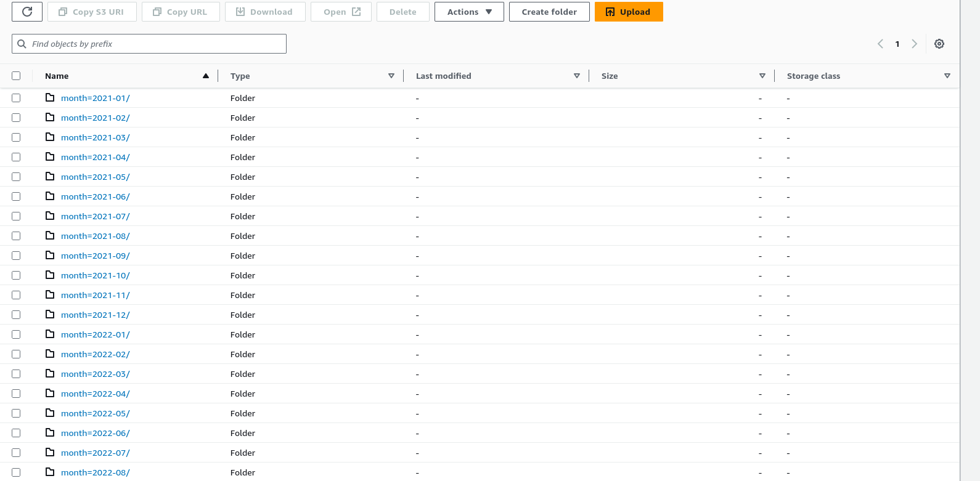Click the folder icon beside month=2022-08/
Screen dimensions: 980x481
point(50,472)
